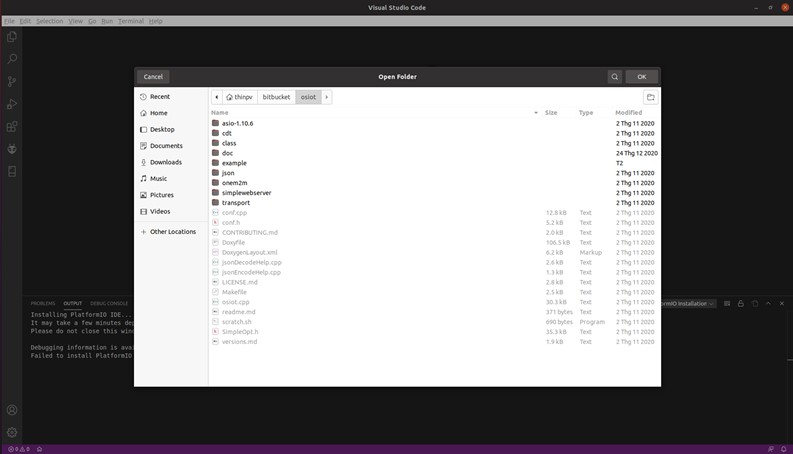The height and width of the screenshot is (454, 793).
Task: Maximize the panel with the chevron up icon
Action: coord(768,303)
